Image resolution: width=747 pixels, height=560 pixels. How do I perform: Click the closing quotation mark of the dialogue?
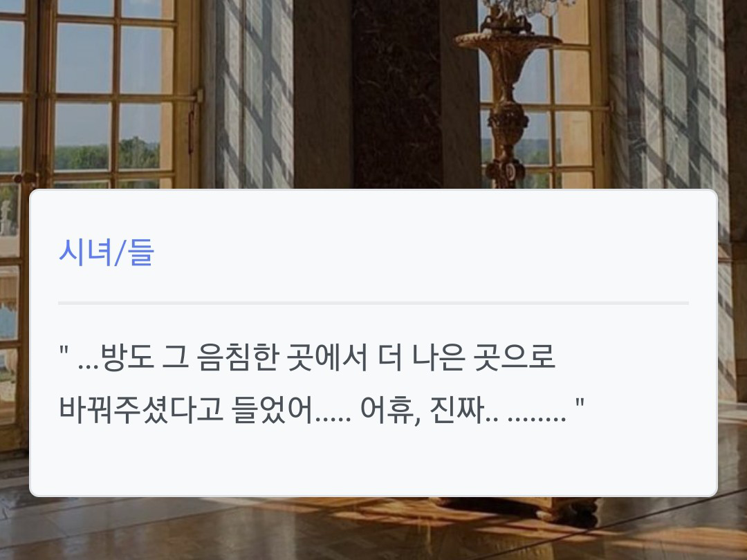[x=580, y=404]
